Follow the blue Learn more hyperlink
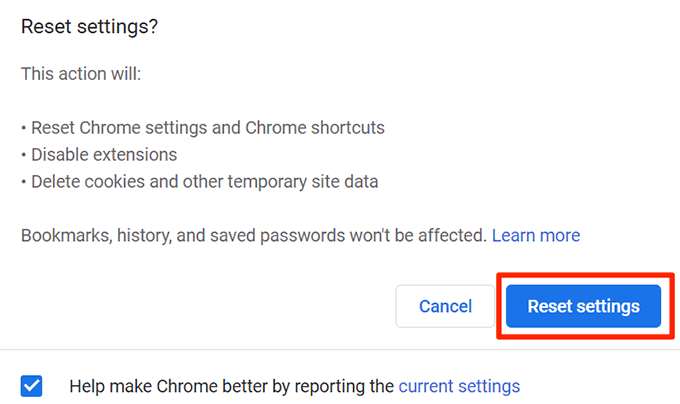This screenshot has width=680, height=404. (536, 236)
